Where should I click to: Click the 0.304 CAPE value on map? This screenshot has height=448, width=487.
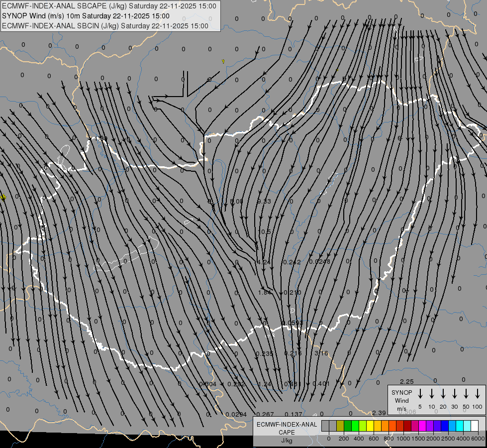[207, 384]
